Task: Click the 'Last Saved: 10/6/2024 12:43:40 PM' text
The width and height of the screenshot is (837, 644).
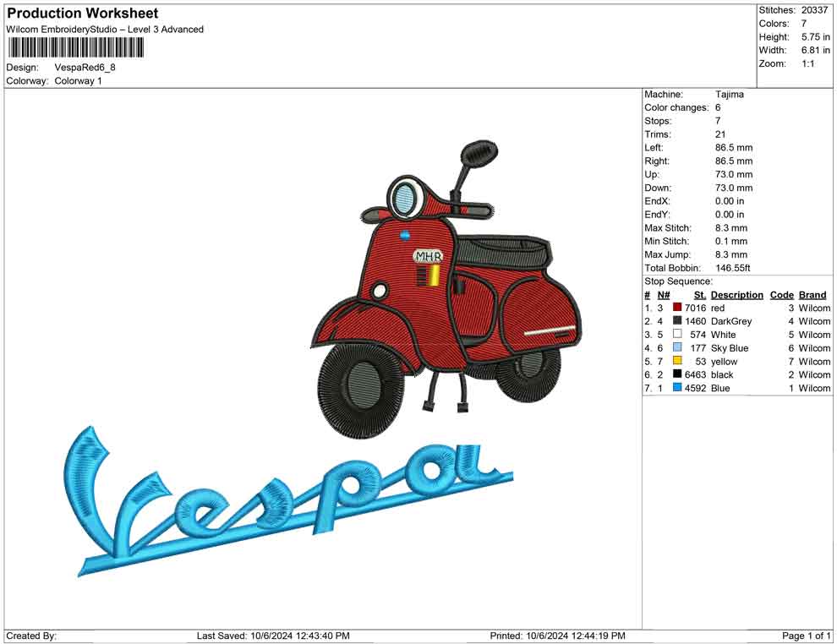Action: click(273, 636)
